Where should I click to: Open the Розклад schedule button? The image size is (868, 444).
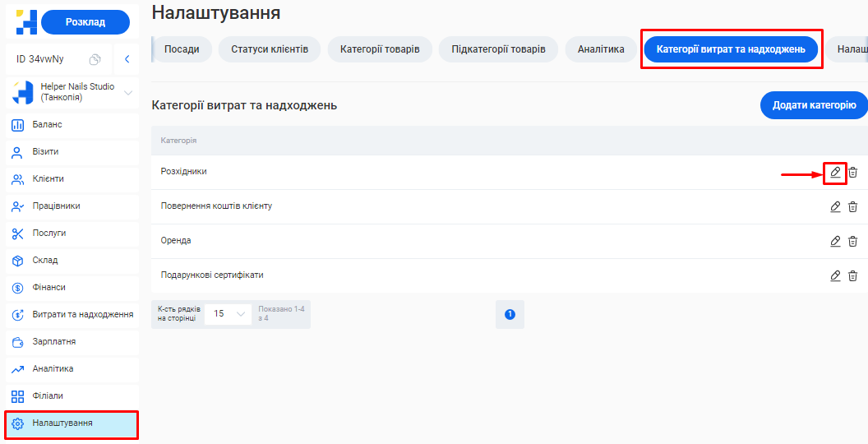85,22
